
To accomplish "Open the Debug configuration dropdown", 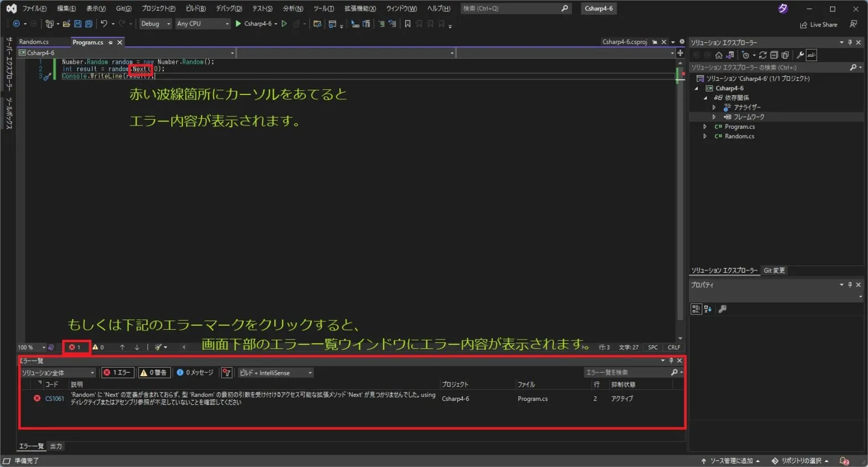I will pyautogui.click(x=155, y=23).
